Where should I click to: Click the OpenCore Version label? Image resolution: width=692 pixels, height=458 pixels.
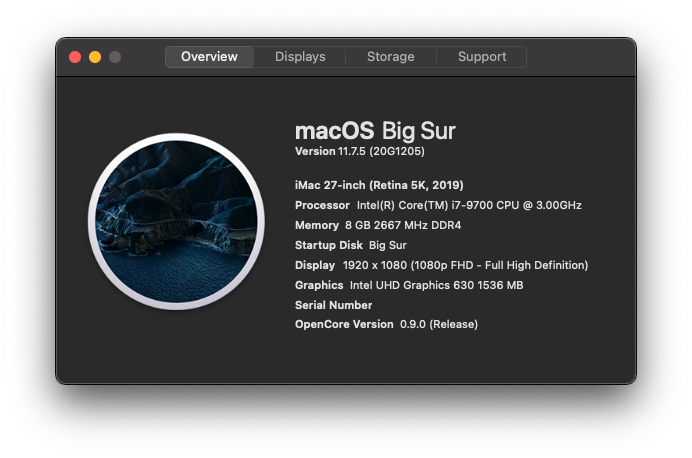click(x=344, y=324)
